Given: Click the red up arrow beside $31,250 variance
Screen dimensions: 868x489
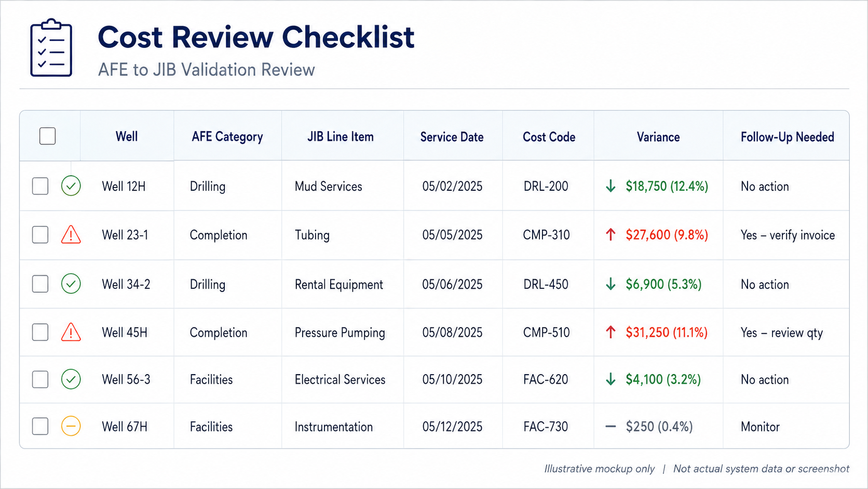Looking at the screenshot, I should pos(611,332).
